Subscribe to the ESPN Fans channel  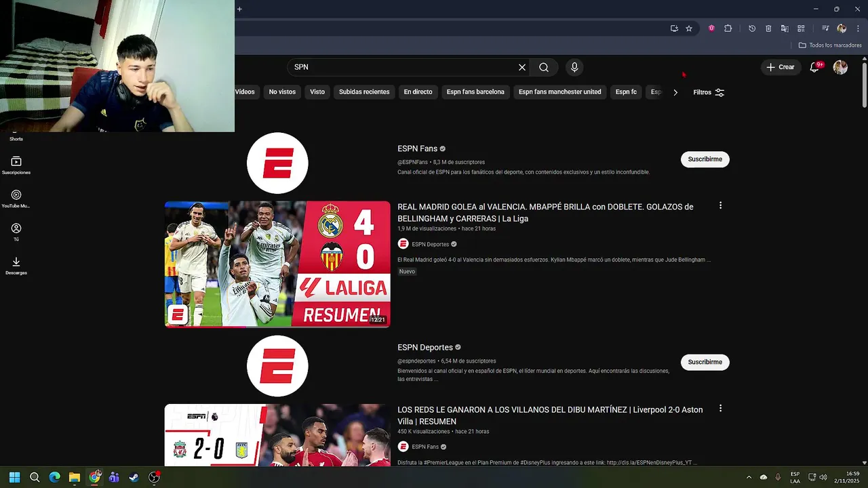(x=705, y=159)
